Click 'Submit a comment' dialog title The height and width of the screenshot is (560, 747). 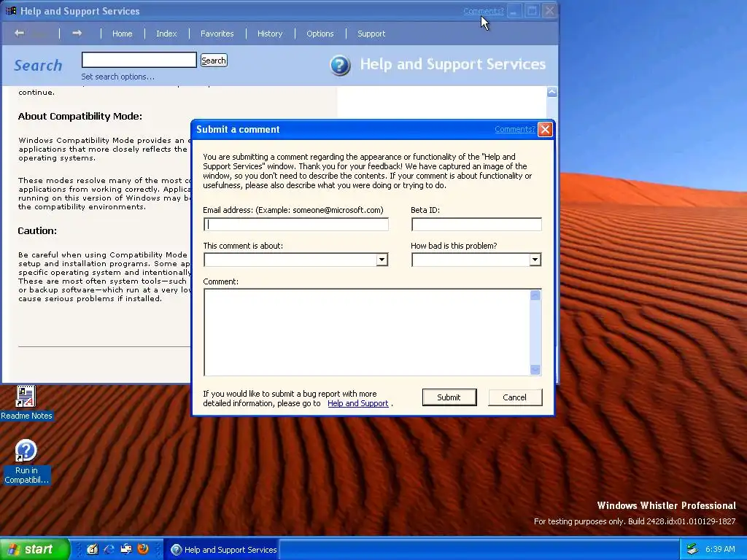click(238, 129)
